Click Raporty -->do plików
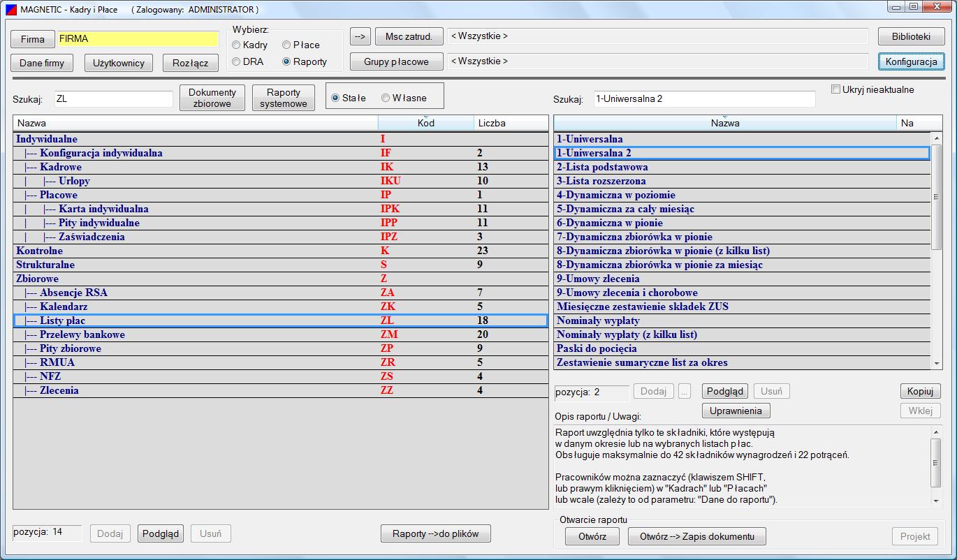The width and height of the screenshot is (957, 560). click(x=436, y=533)
